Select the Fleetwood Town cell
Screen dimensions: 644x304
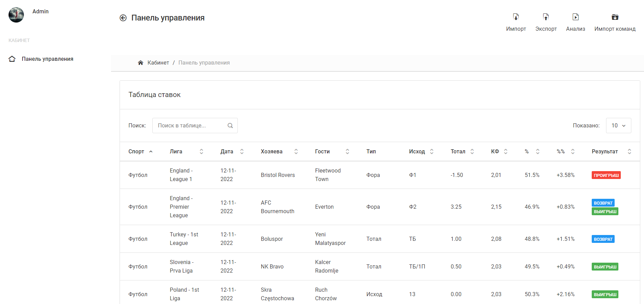tap(328, 175)
